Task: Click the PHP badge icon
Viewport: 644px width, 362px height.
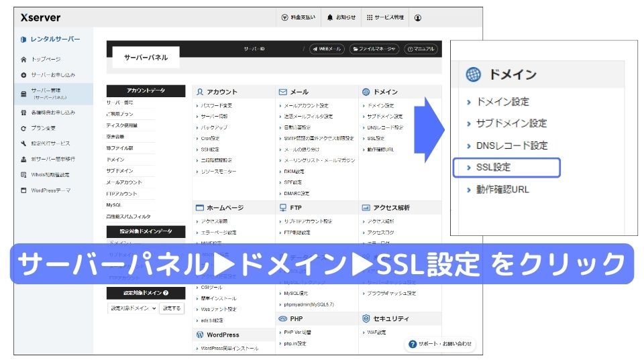Action: click(x=282, y=319)
